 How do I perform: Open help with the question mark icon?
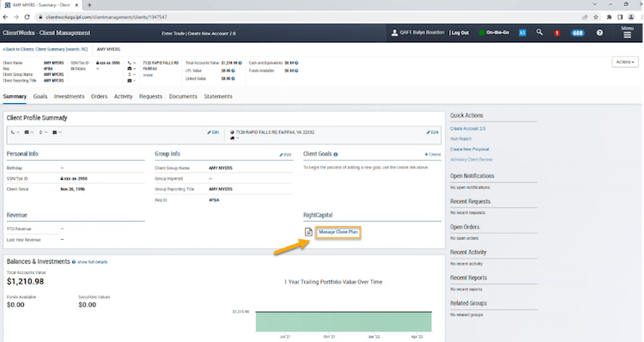tap(599, 33)
